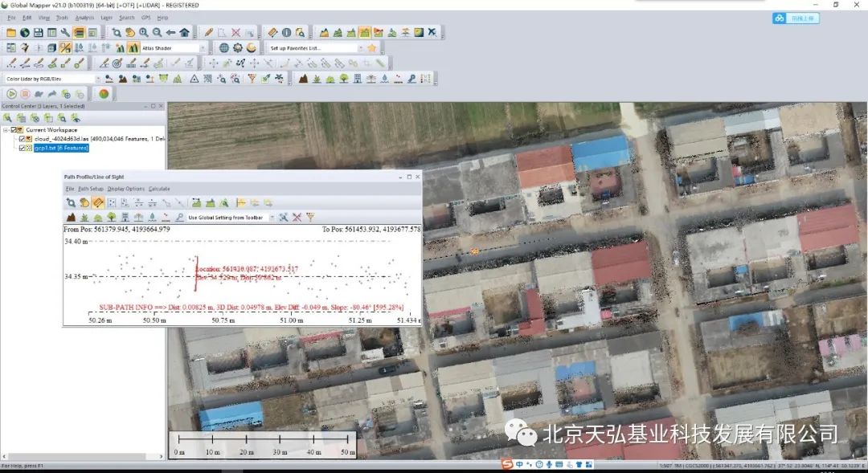
Task: Click the Zoom Out magnifier icon
Action: pyautogui.click(x=158, y=33)
